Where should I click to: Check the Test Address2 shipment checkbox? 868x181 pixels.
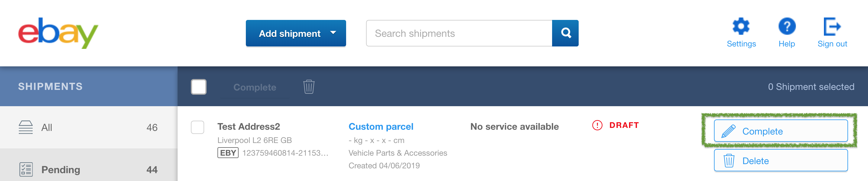point(198,127)
